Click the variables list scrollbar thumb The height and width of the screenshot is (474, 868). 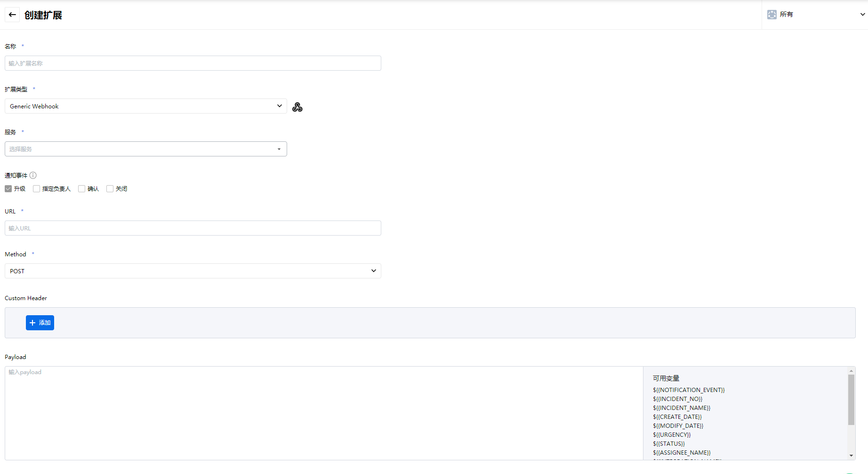pos(851,400)
